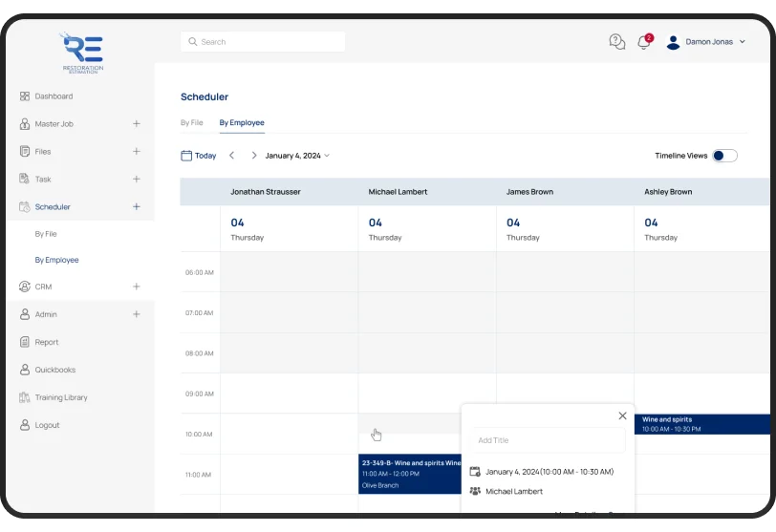Click James Brown column header
The width and height of the screenshot is (776, 532).
coord(529,192)
